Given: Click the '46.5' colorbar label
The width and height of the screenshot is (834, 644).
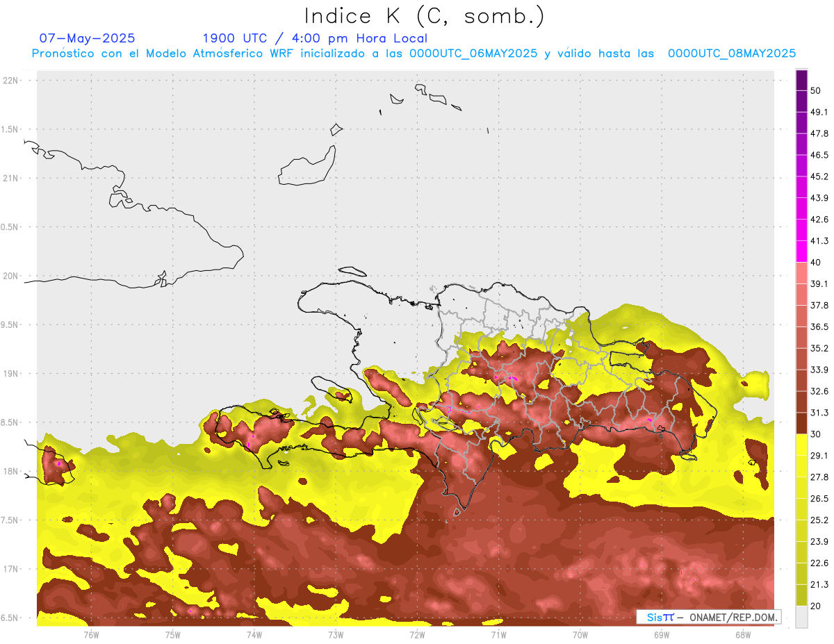Looking at the screenshot, I should 819,155.
